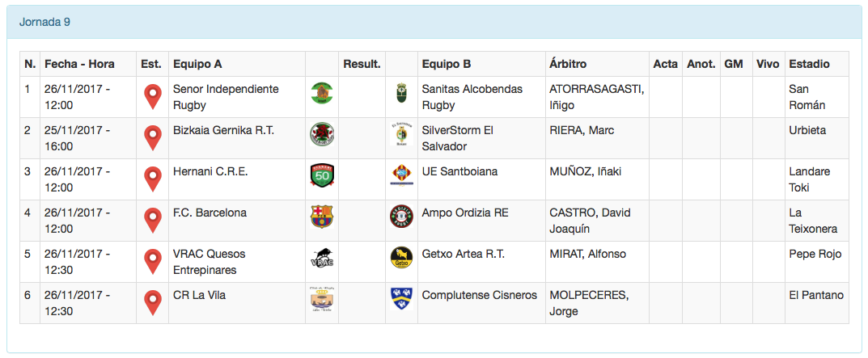Click the Árbitro column header

(x=568, y=64)
